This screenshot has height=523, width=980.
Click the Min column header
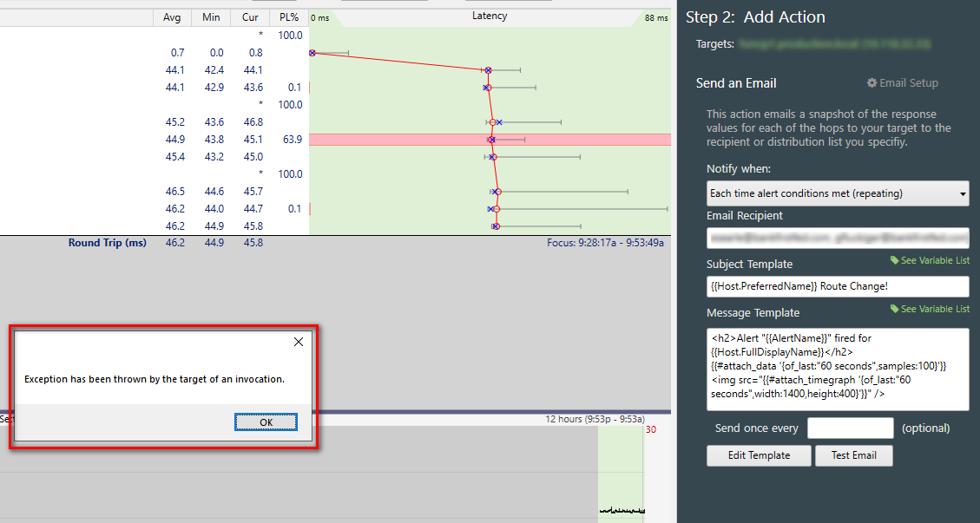click(211, 17)
